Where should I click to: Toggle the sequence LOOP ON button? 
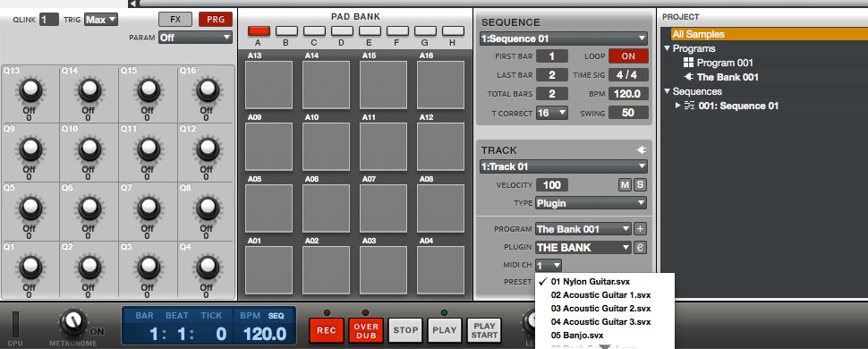(x=628, y=56)
